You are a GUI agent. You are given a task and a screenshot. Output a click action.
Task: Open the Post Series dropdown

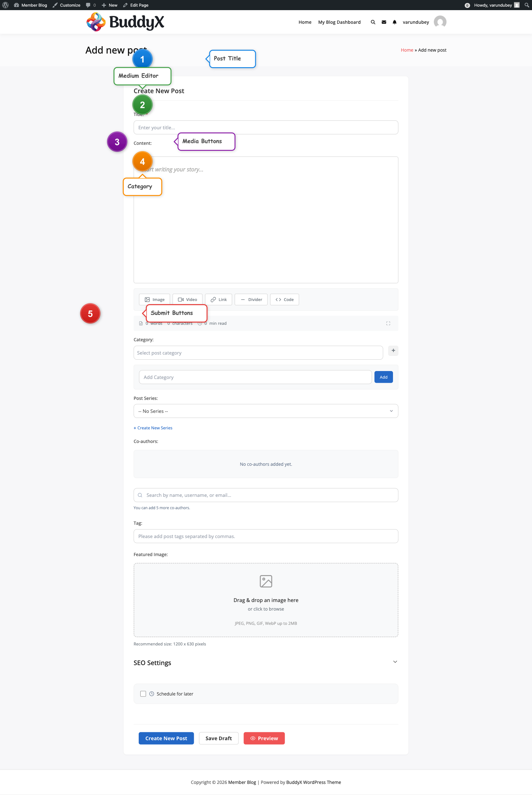click(266, 411)
